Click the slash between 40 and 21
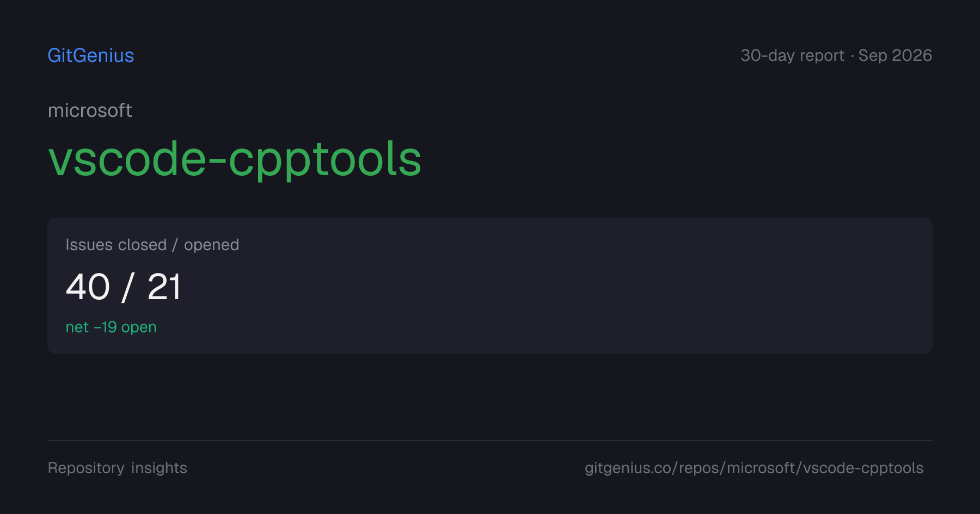 [128, 287]
